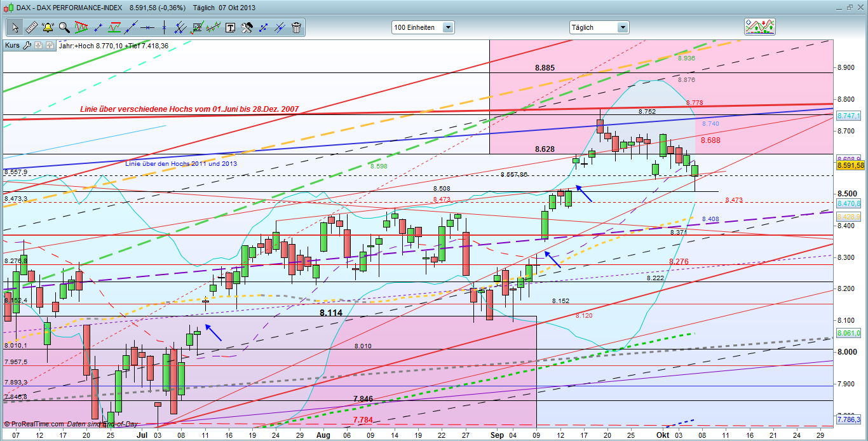This screenshot has width=868, height=441.
Task: Click the Aug label on time axis
Action: (x=323, y=435)
